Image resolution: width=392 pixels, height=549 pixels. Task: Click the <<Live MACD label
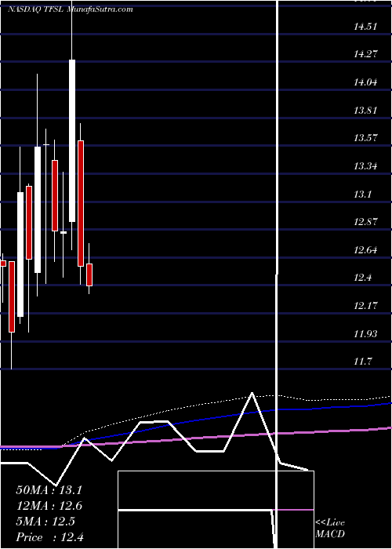[x=330, y=529]
